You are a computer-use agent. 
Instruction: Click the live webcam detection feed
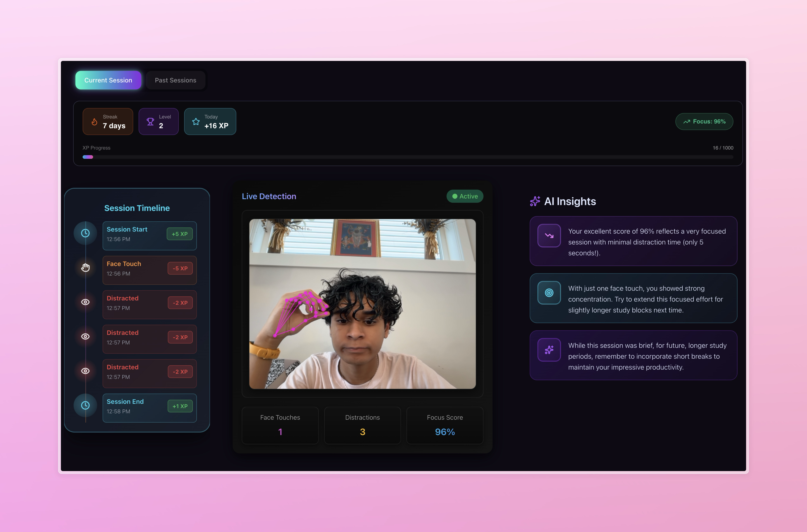362,304
